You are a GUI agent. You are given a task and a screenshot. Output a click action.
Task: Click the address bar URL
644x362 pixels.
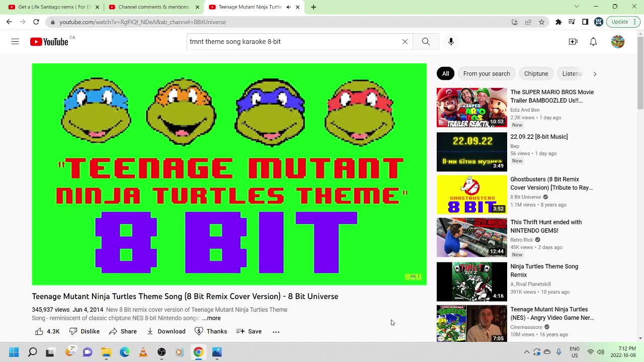(x=142, y=22)
